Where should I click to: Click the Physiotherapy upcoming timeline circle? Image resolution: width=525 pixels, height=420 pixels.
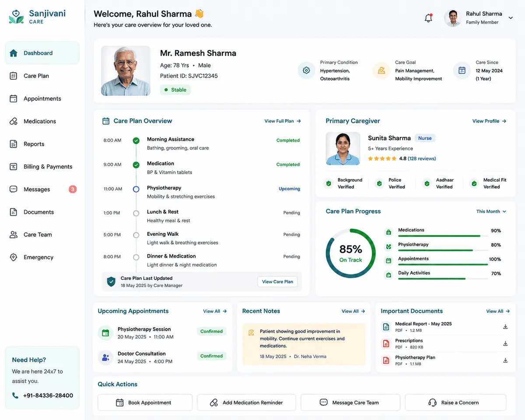click(x=136, y=189)
